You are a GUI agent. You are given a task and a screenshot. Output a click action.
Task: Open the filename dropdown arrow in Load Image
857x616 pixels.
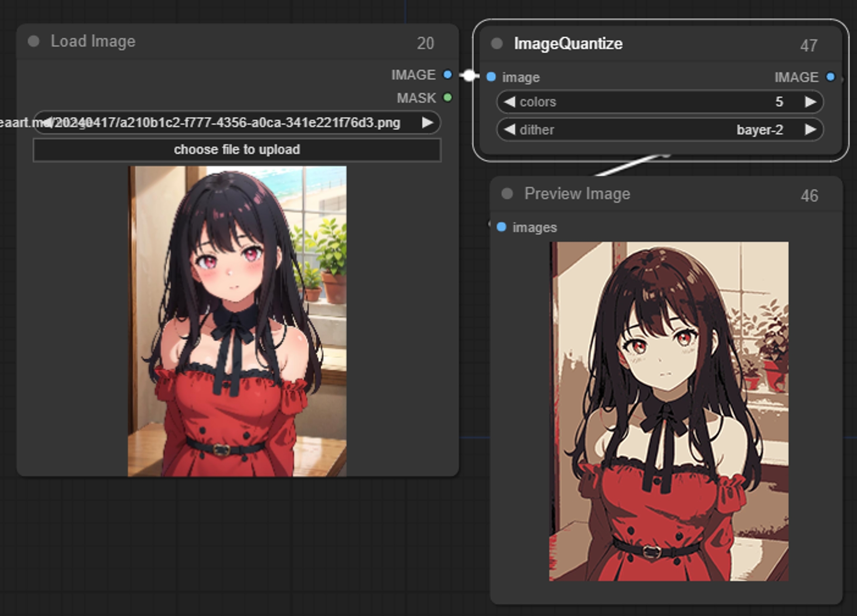(x=428, y=123)
